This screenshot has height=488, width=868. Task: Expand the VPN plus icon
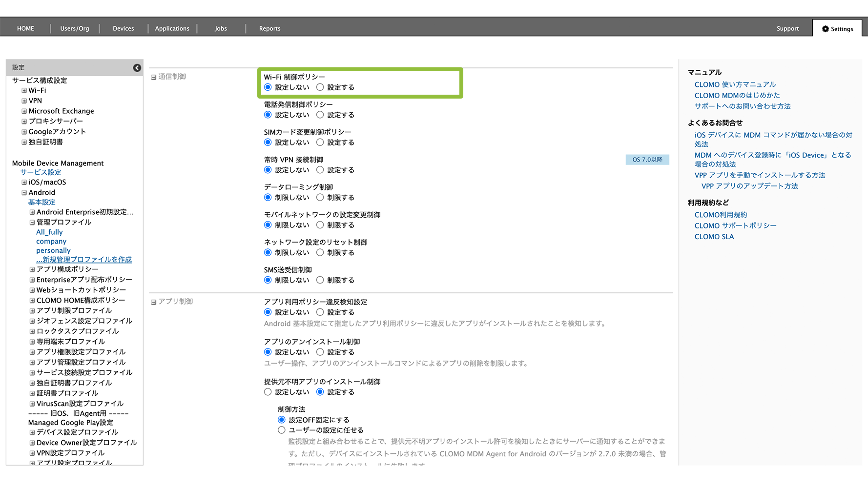[x=24, y=101]
